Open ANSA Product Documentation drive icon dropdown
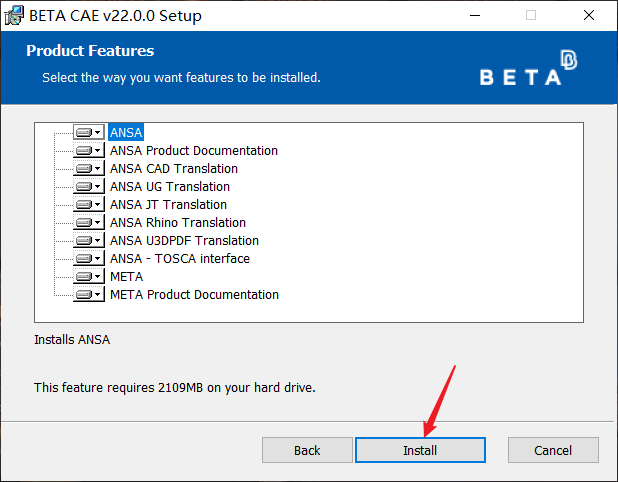The width and height of the screenshot is (618, 482). point(88,151)
